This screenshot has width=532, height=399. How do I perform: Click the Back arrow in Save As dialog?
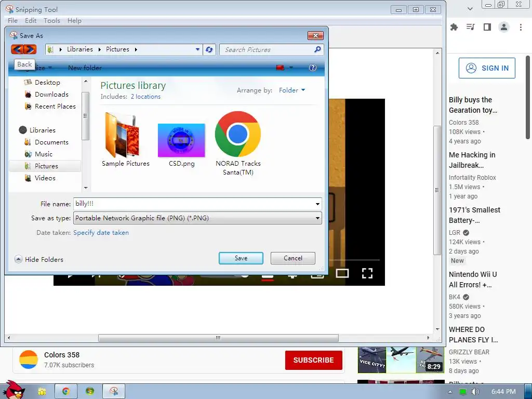(17, 49)
